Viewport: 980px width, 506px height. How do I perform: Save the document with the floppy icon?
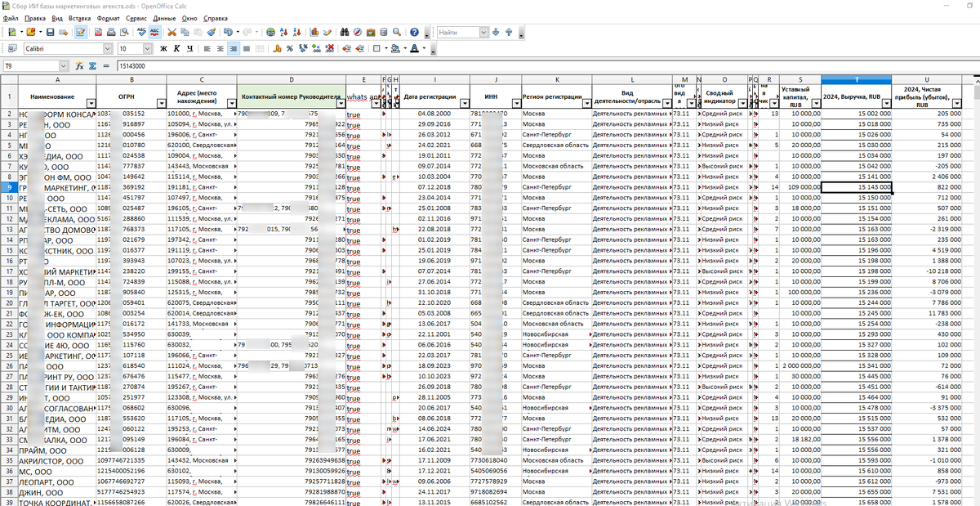pos(50,32)
